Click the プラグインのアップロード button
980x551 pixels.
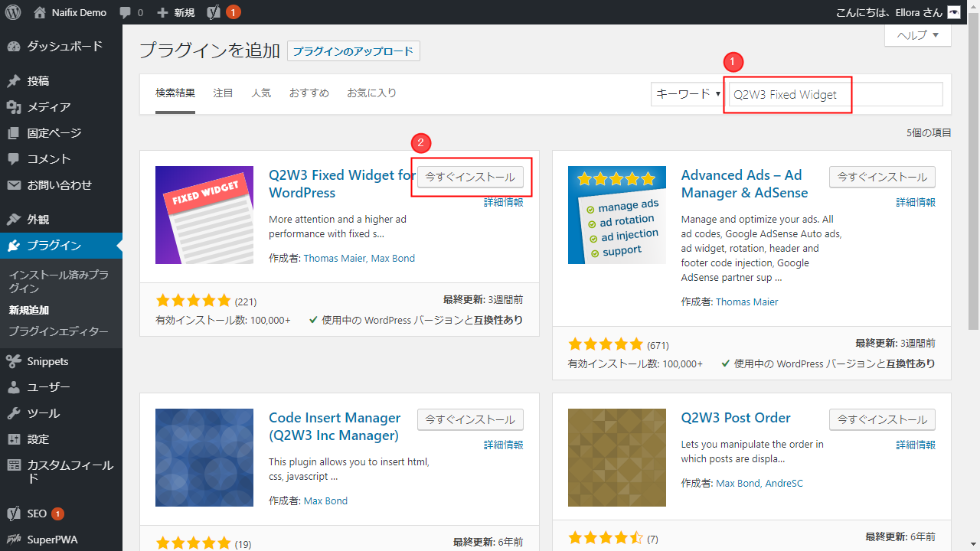point(354,51)
